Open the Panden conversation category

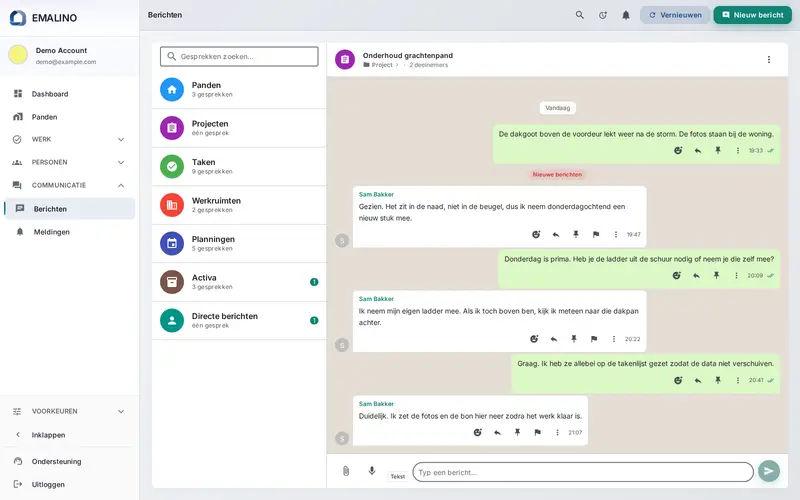pos(239,89)
